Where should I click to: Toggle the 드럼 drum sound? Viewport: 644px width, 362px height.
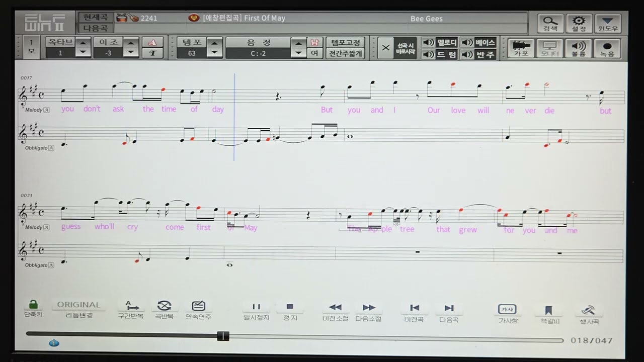coord(440,54)
